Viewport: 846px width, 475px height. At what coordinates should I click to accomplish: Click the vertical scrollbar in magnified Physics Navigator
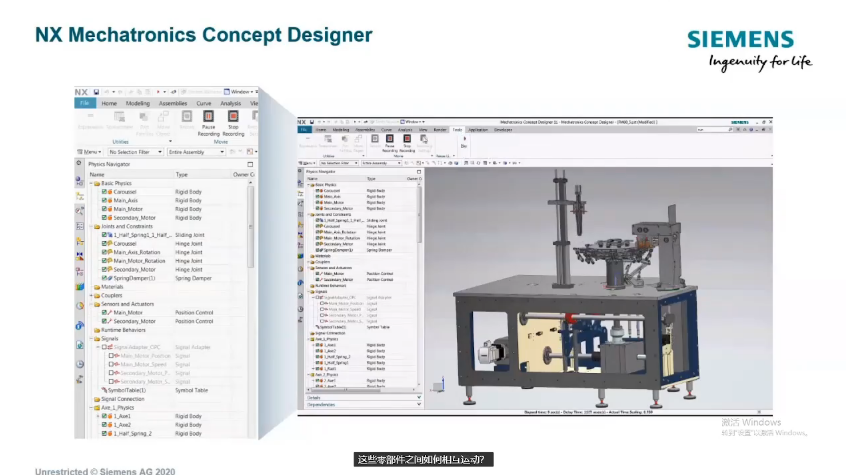(x=250, y=227)
